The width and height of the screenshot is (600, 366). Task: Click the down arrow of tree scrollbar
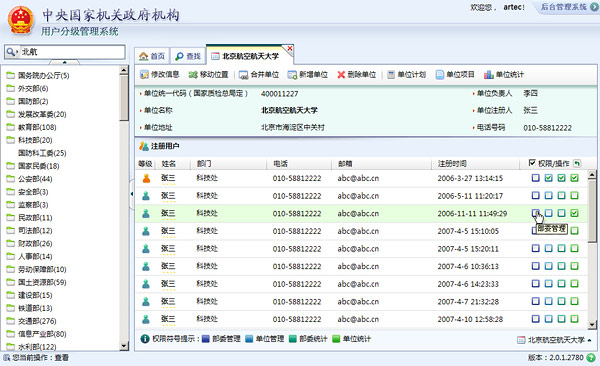pos(124,346)
